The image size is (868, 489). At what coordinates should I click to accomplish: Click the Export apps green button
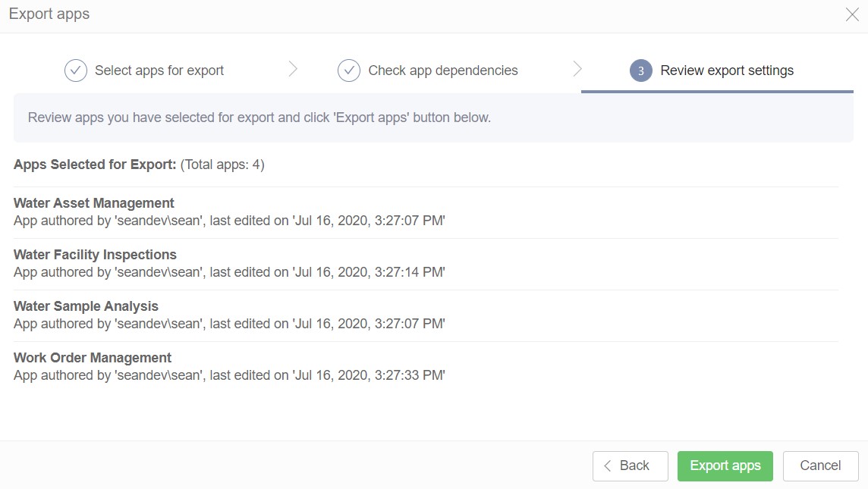(x=725, y=466)
